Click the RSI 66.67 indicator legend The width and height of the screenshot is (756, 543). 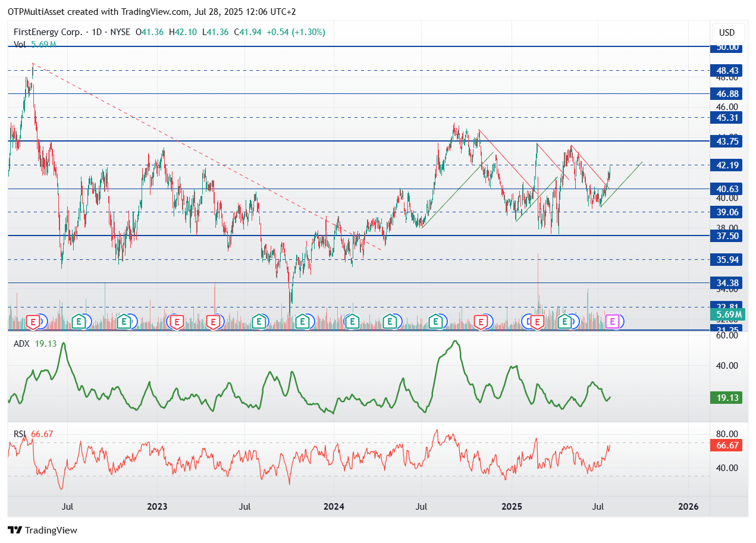pos(34,434)
